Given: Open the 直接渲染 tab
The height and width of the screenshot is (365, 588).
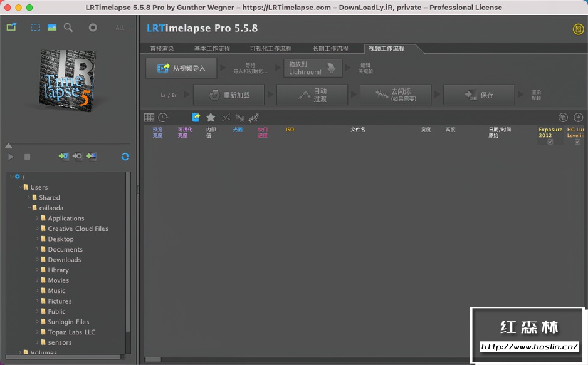Looking at the screenshot, I should pyautogui.click(x=162, y=49).
